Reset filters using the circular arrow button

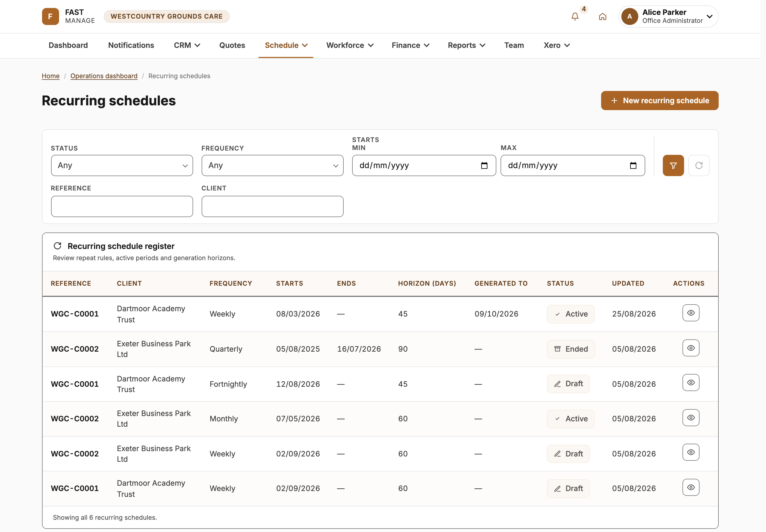[x=699, y=165]
